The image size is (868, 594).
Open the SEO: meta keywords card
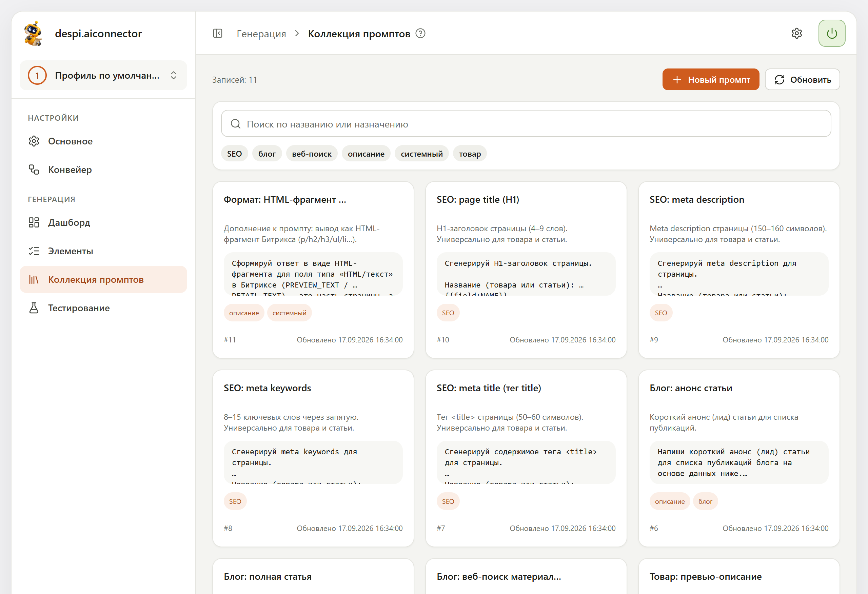[x=313, y=458]
